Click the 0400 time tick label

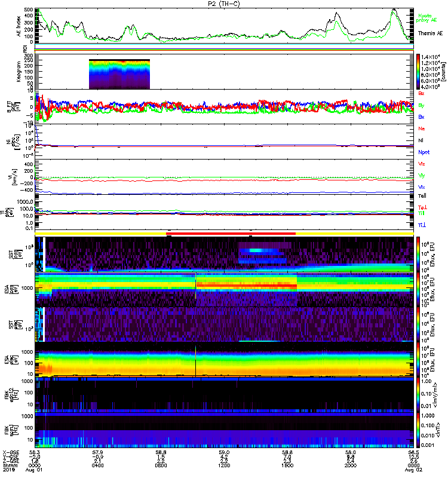[97, 465]
